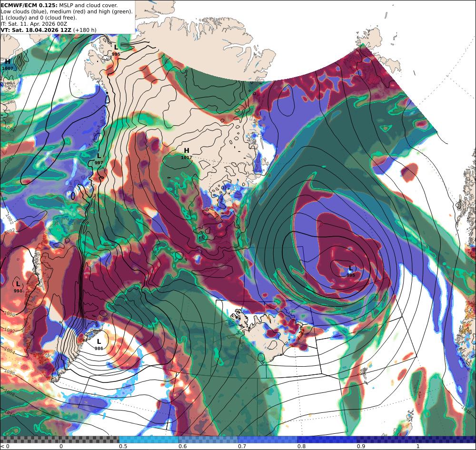Click the '1006' isobar label

coord(10,372)
